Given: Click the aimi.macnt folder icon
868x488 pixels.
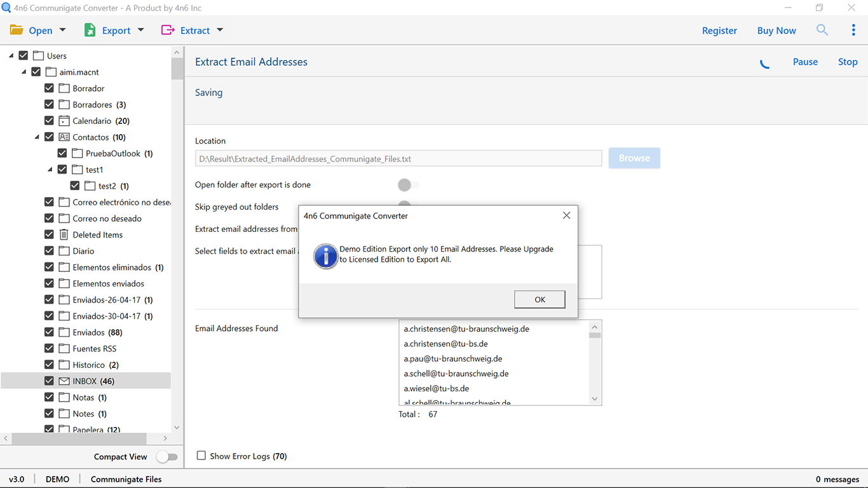Looking at the screenshot, I should pos(51,72).
